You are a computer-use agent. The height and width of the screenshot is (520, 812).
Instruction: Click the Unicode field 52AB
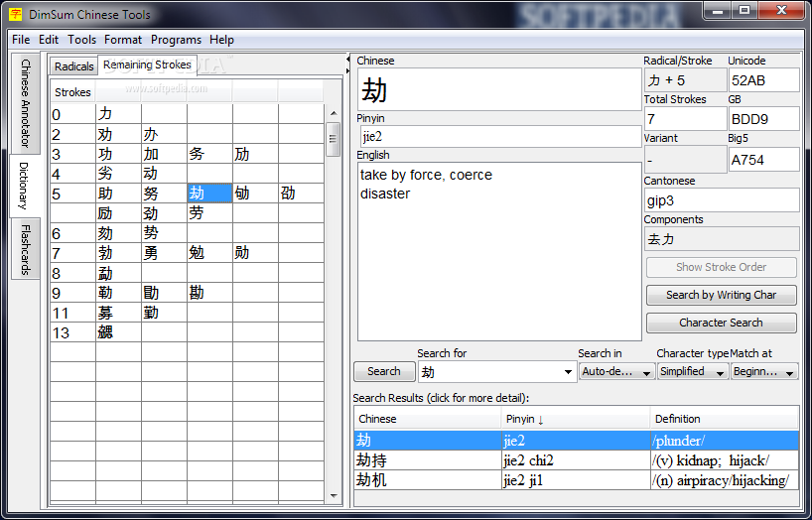pyautogui.click(x=763, y=80)
